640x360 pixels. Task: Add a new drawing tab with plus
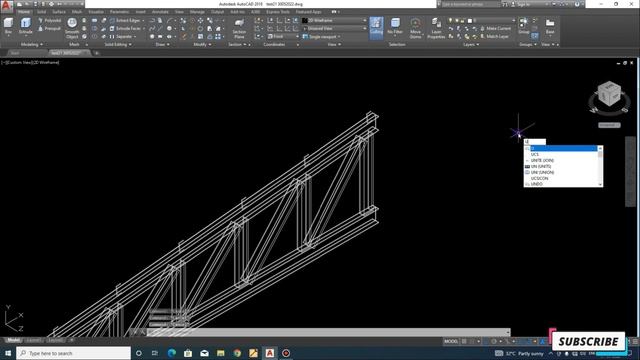97,53
